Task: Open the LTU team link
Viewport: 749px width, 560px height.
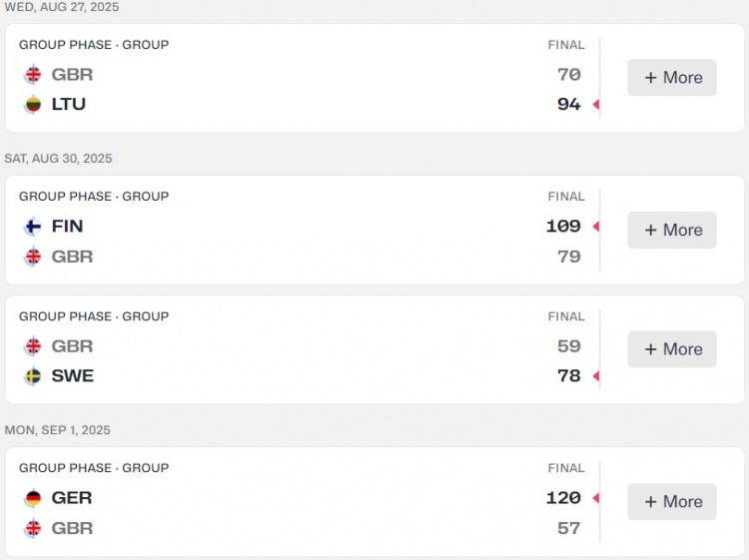Action: point(69,104)
